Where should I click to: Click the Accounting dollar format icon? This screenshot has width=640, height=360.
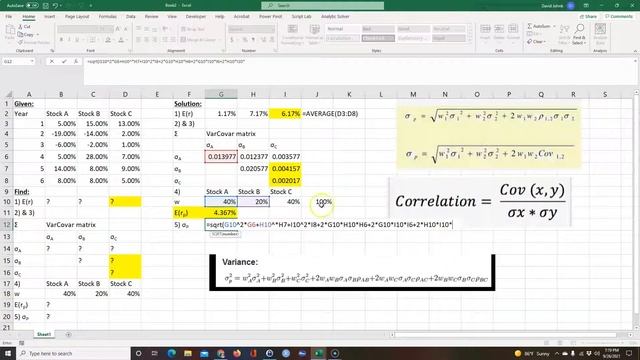tap(232, 40)
